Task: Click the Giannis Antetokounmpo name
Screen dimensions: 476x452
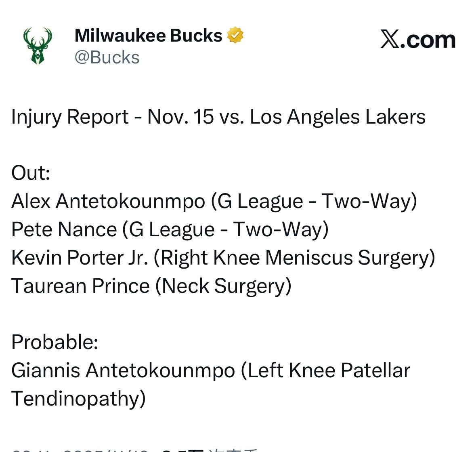Action: point(123,370)
